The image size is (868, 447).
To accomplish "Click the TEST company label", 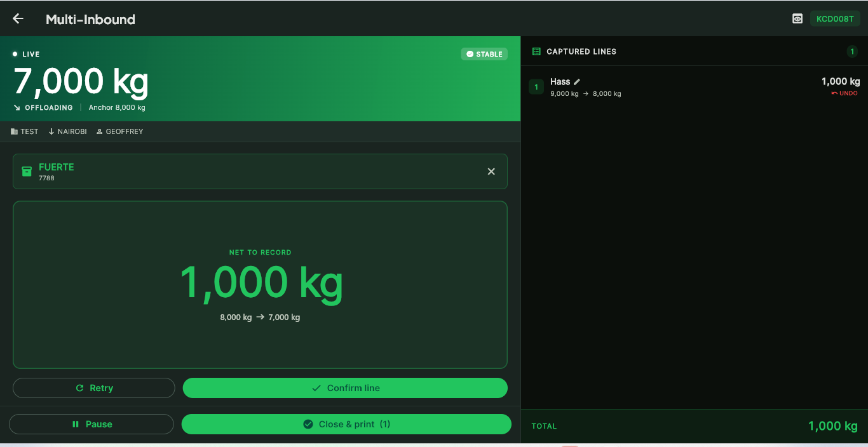I will tap(25, 131).
